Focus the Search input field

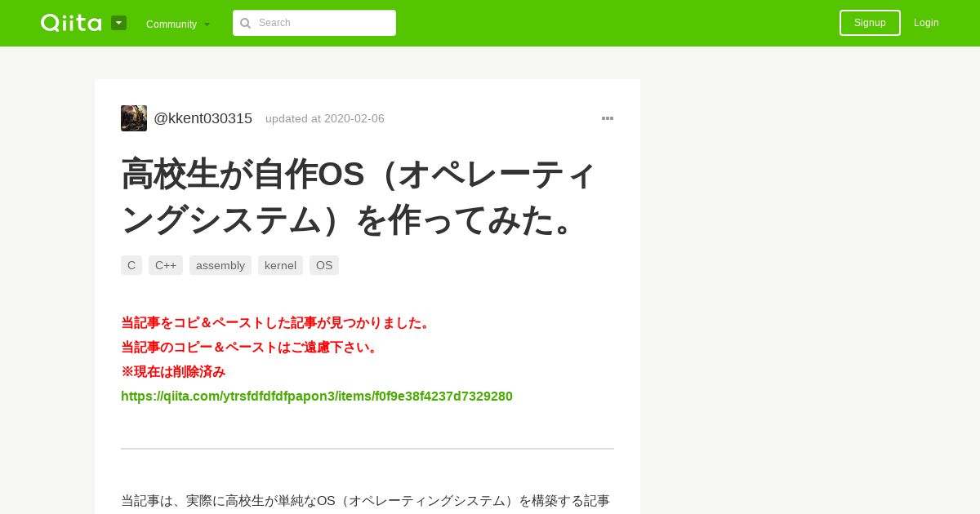point(314,23)
